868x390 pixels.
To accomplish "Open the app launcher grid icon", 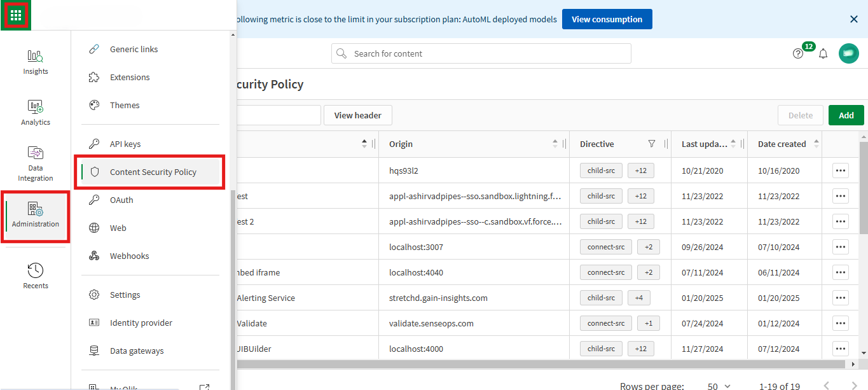I will (x=16, y=14).
